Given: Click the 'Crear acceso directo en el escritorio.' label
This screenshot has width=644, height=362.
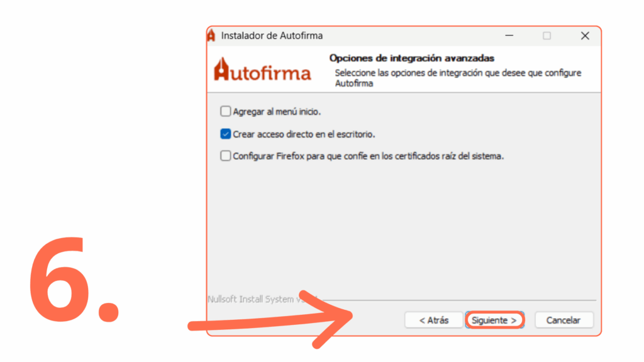Looking at the screenshot, I should coord(304,134).
